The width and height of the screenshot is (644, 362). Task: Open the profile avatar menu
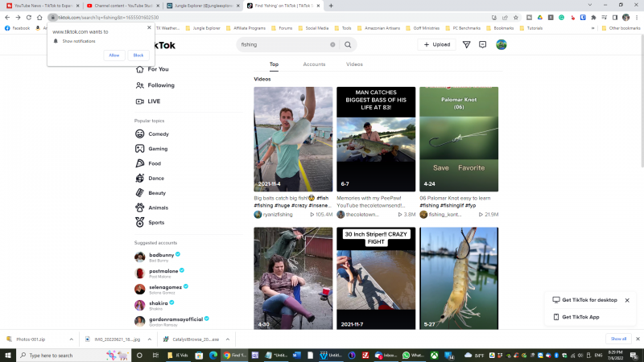(501, 44)
